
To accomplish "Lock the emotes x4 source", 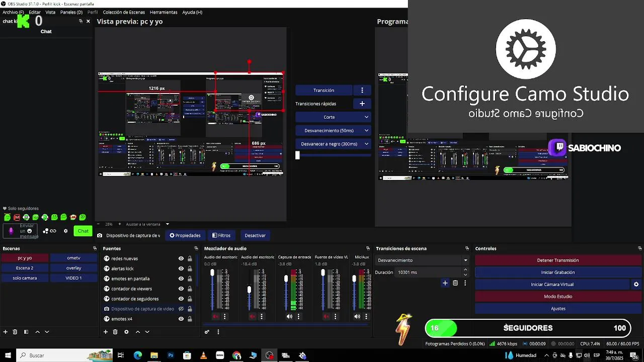I will pos(190,319).
